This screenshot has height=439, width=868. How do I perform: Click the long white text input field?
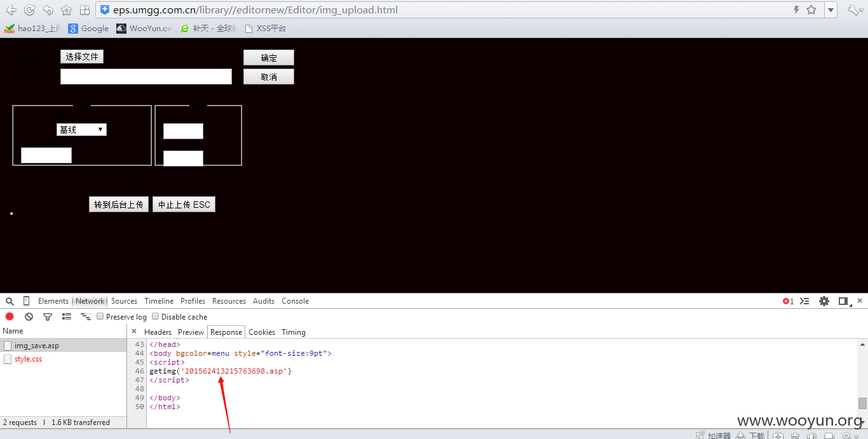click(x=146, y=76)
